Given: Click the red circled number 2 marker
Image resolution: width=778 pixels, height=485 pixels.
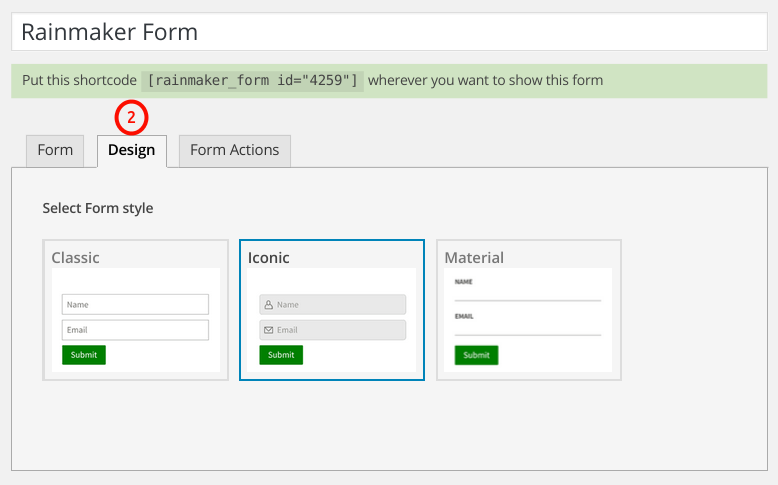Looking at the screenshot, I should click(x=131, y=118).
